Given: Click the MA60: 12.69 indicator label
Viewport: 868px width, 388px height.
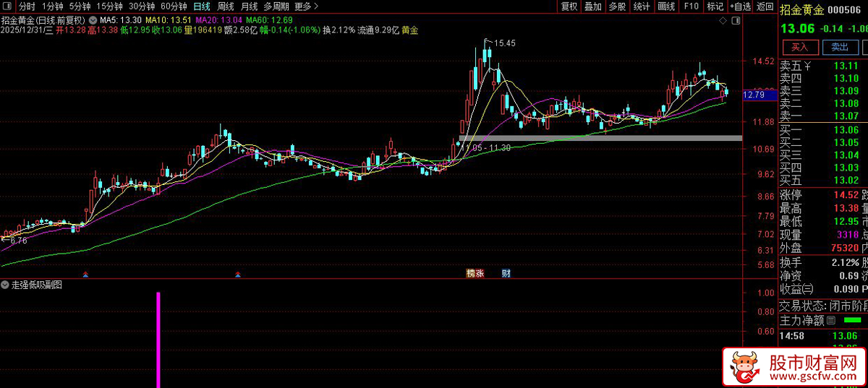Looking at the screenshot, I should coord(269,20).
